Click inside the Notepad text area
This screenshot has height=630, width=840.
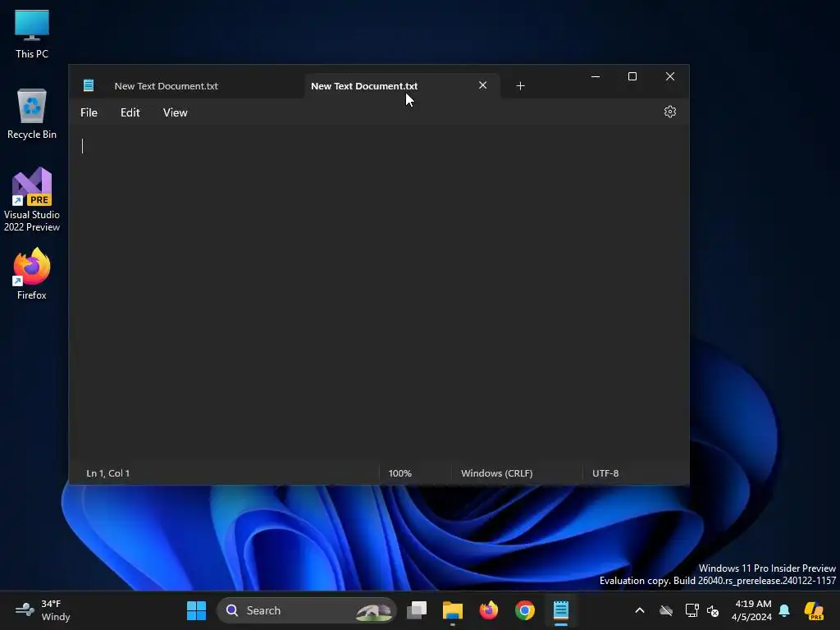click(379, 294)
